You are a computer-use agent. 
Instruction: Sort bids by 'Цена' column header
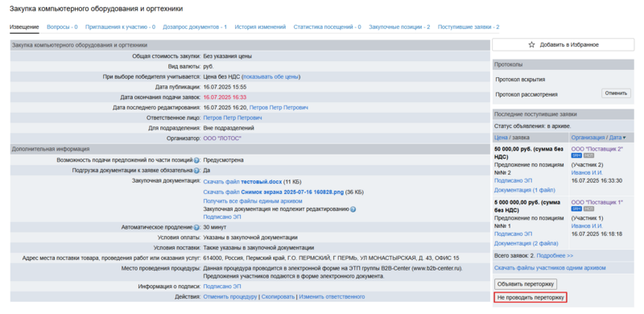click(501, 138)
